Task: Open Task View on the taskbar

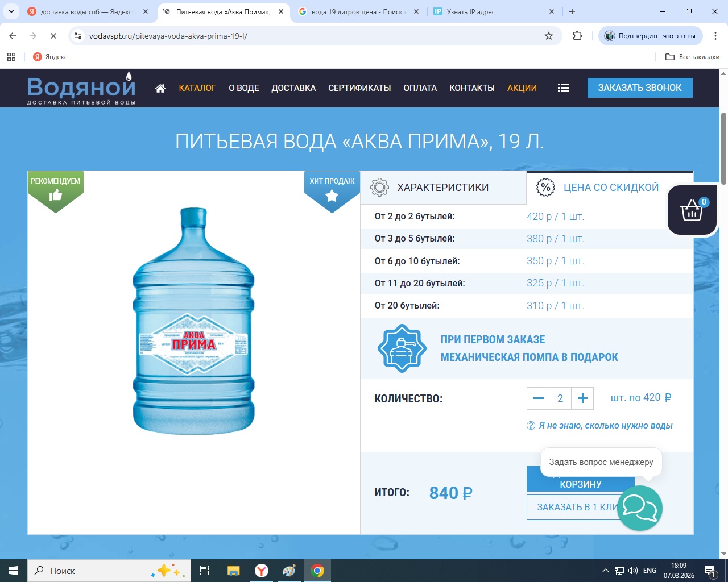Action: [x=205, y=571]
